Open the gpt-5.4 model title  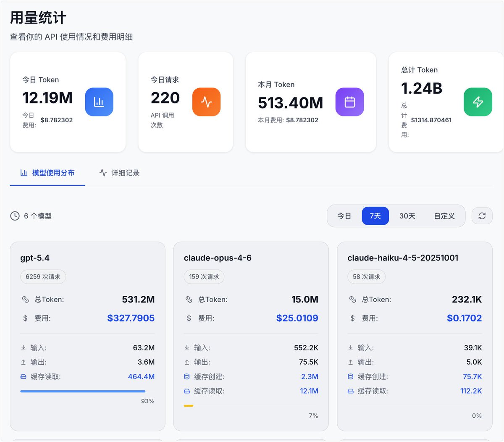click(x=35, y=258)
